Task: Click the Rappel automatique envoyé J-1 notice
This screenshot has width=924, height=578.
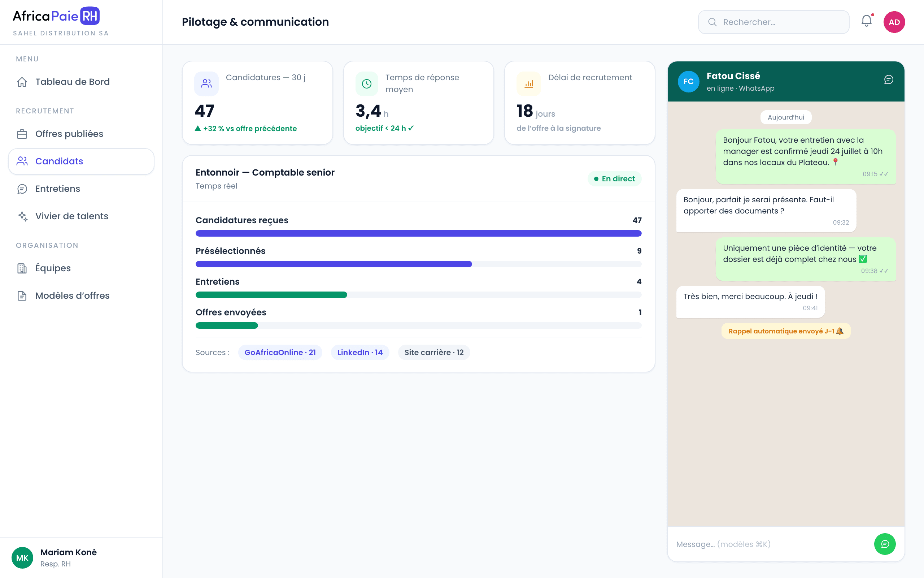Action: point(786,331)
